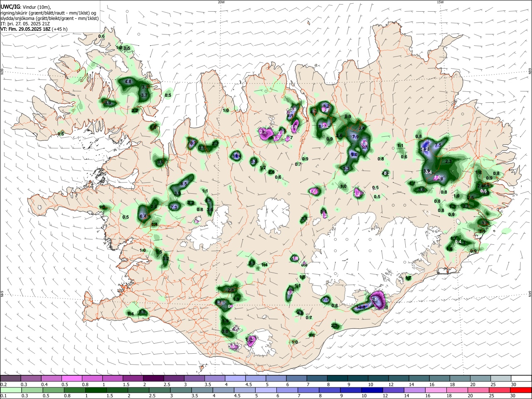Image resolution: width=532 pixels, height=399 pixels.
Task: Click the 'UWC/IG' title text in header
Action: pos(10,7)
